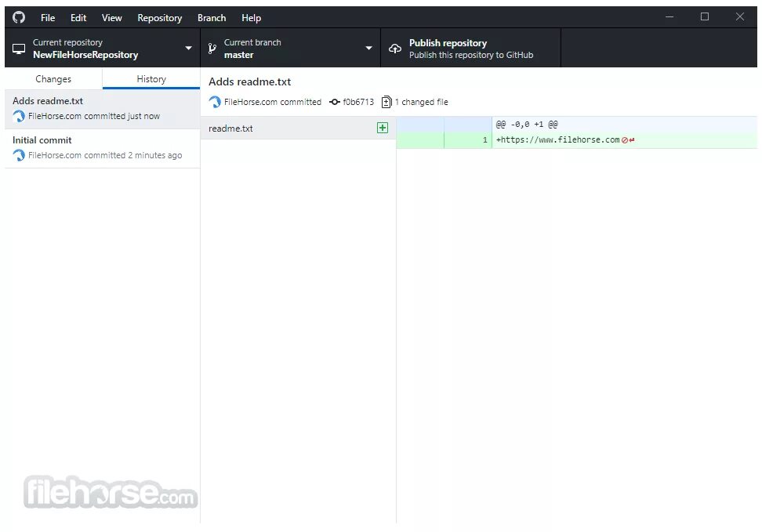762x532 pixels.
Task: Click the computer monitor repository icon
Action: click(x=19, y=49)
